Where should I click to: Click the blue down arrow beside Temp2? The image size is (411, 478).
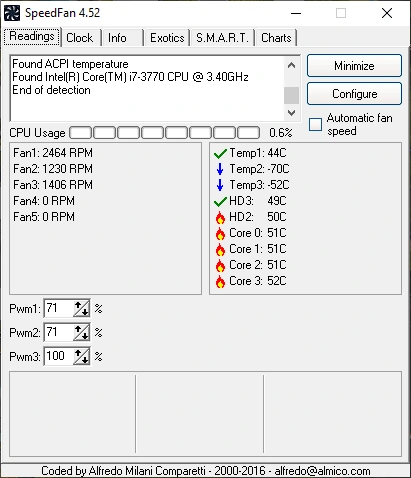(220, 169)
